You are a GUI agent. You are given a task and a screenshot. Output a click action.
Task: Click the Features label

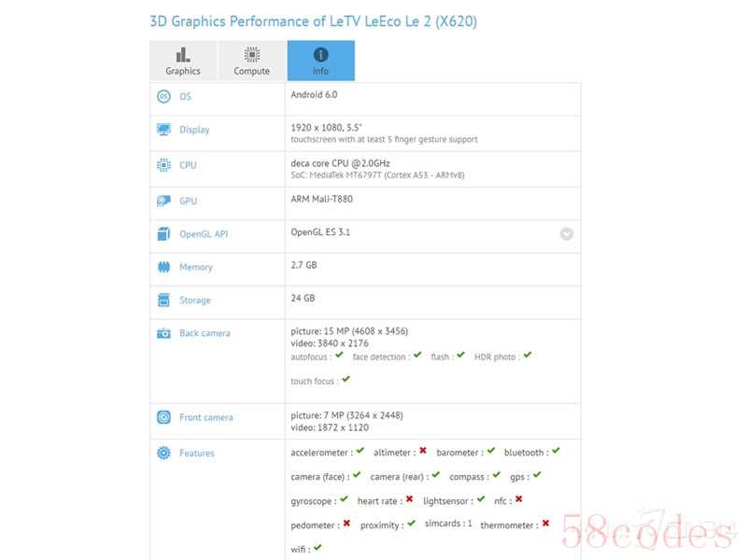click(x=197, y=453)
